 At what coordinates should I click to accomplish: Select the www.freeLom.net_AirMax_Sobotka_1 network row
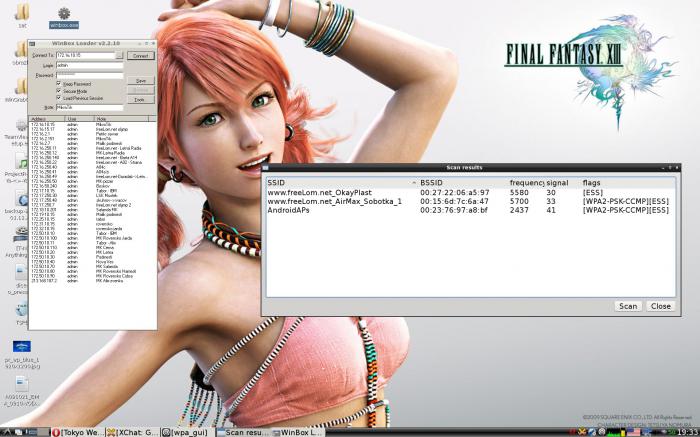click(471, 201)
